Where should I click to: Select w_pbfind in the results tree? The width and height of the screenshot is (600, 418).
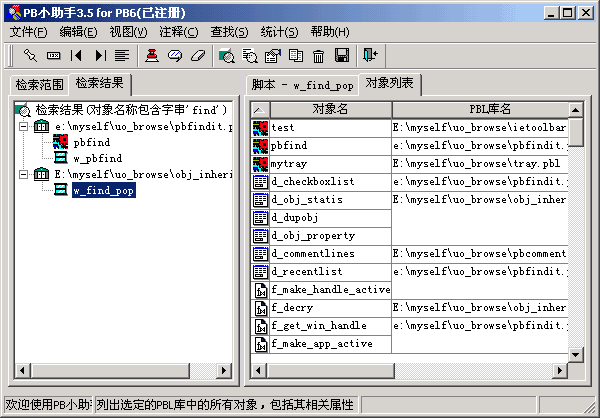point(97,157)
